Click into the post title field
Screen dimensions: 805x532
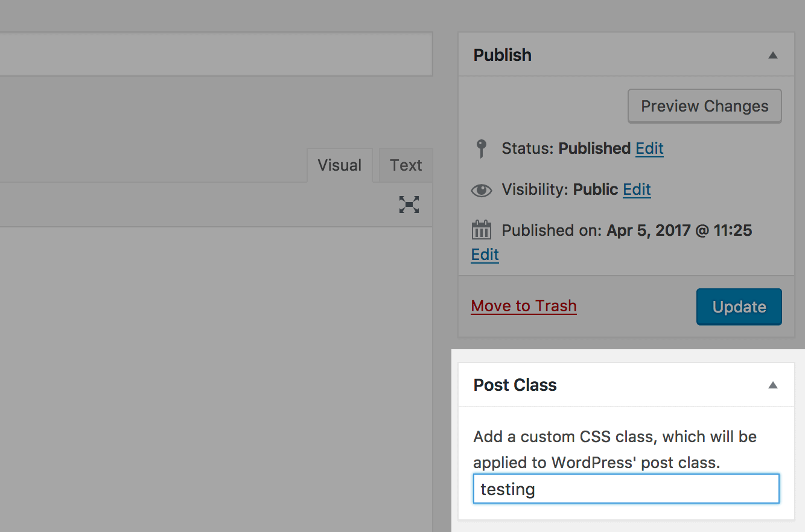211,54
